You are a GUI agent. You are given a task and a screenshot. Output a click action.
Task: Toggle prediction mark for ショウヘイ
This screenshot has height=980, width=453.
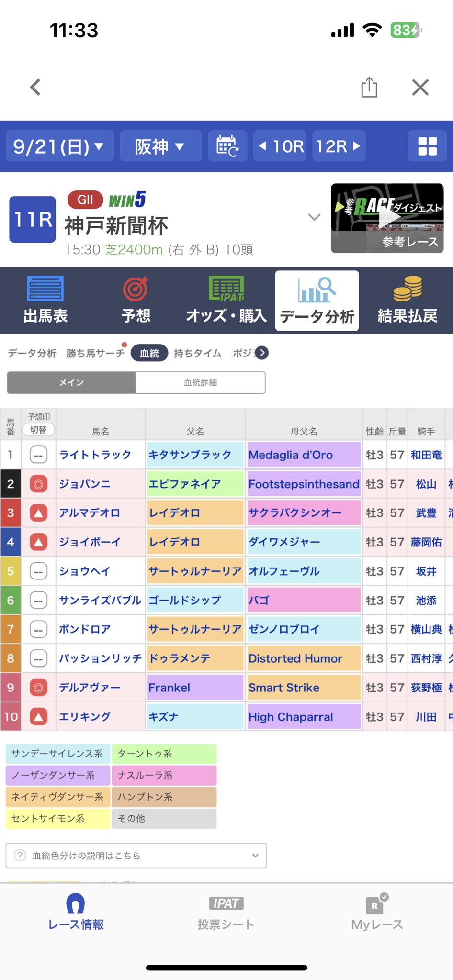pyautogui.click(x=38, y=571)
